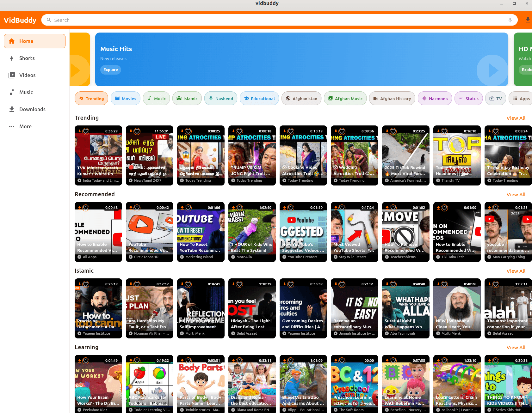Click the play circle on Music Hits banner

(492, 70)
